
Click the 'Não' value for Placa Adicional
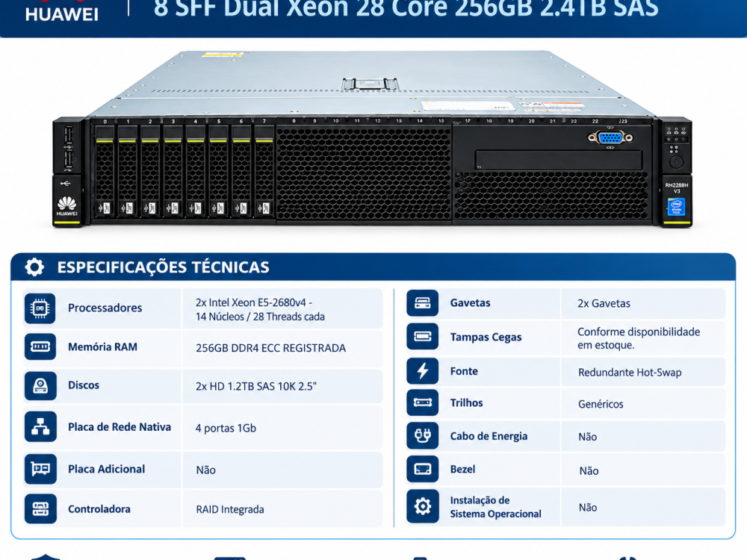point(206,470)
